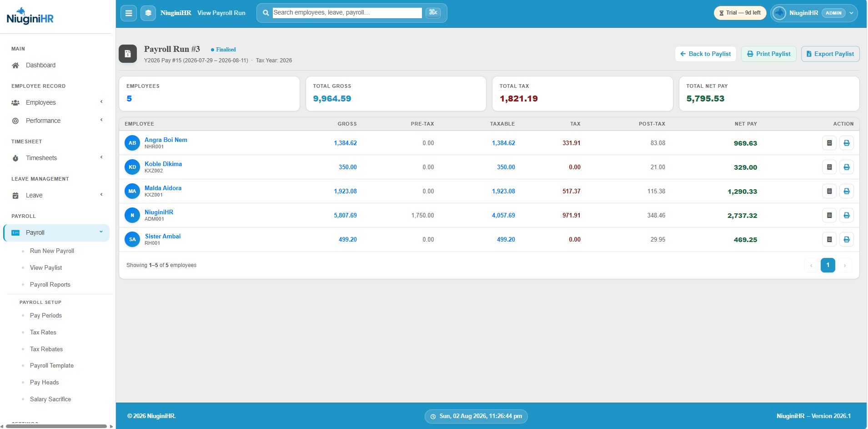The width and height of the screenshot is (868, 429).
Task: Click pre-tax amount 1,750.00
Action: (422, 215)
